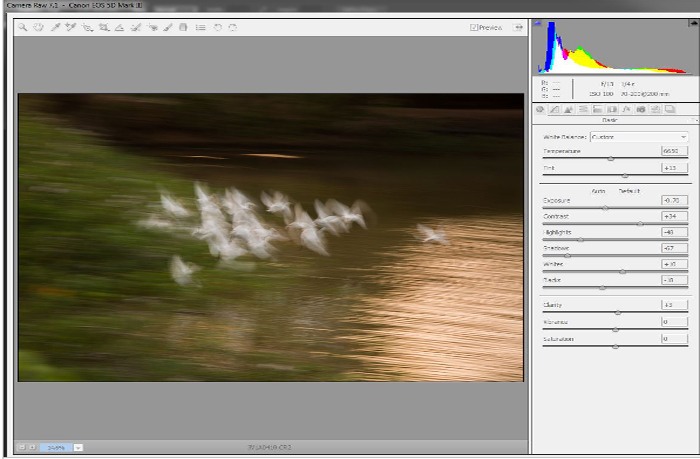
Task: Pick the White Balance eyedropper tool
Action: pos(55,28)
